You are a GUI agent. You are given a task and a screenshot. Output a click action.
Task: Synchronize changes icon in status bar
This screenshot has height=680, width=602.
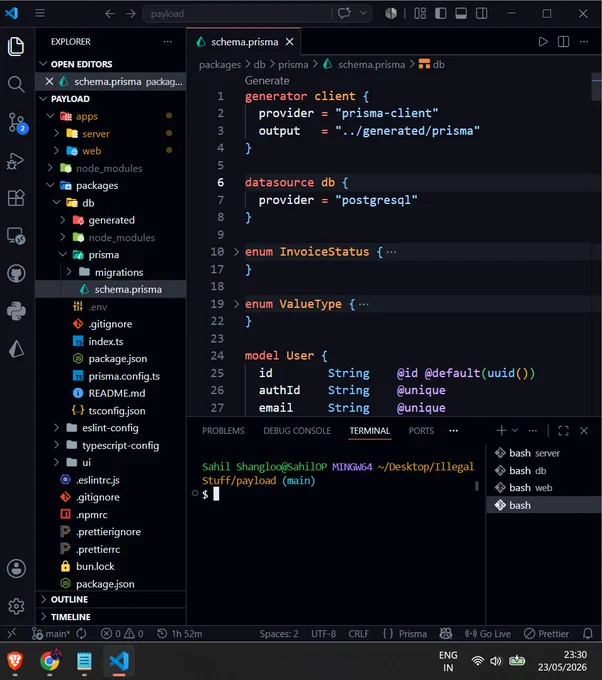point(82,634)
